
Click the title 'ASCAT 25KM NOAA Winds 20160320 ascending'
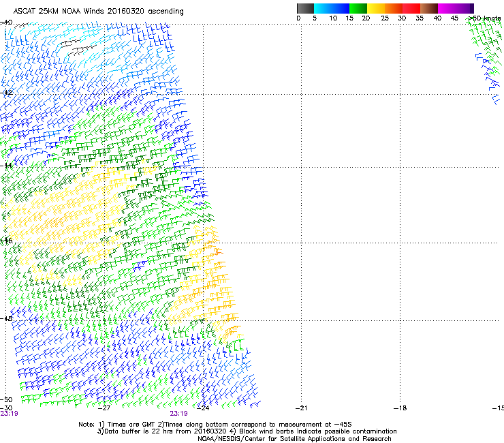98,12
